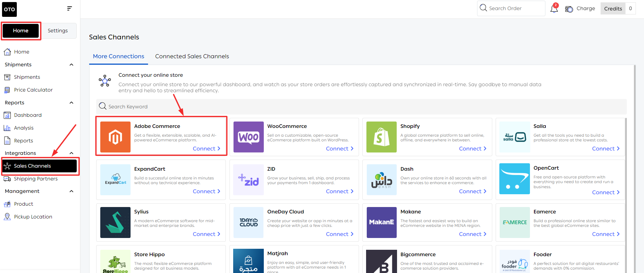Click the Eamerce logo

coord(515,223)
